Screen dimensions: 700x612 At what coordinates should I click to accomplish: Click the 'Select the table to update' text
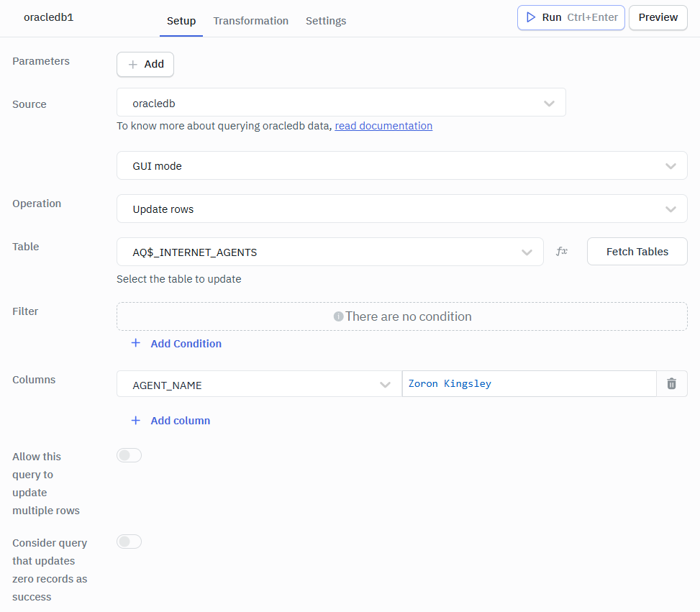178,279
